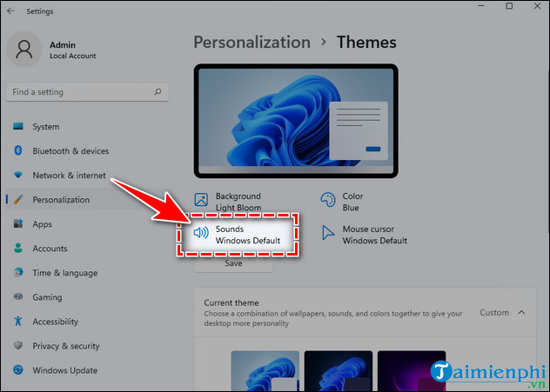Collapse the Current theme section chevron

(x=521, y=312)
